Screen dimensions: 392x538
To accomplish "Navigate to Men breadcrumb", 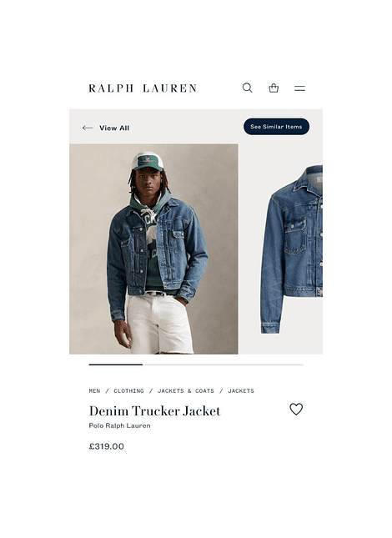I will pyautogui.click(x=94, y=391).
